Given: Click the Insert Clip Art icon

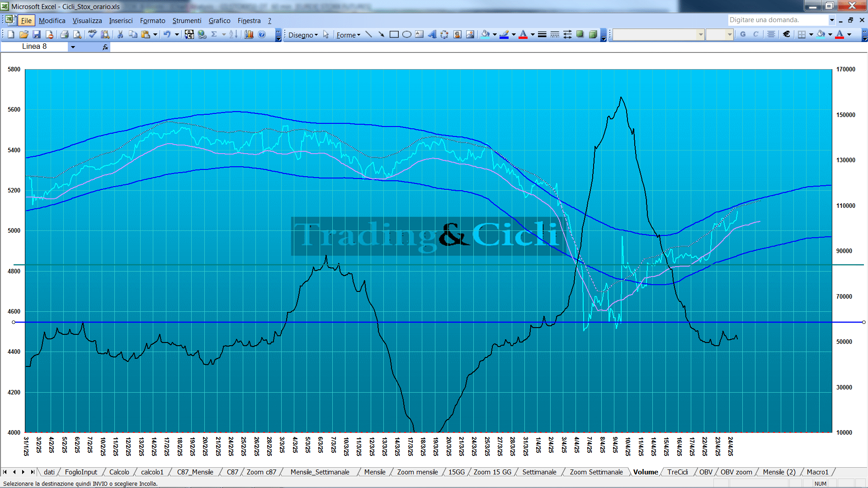Looking at the screenshot, I should (457, 34).
